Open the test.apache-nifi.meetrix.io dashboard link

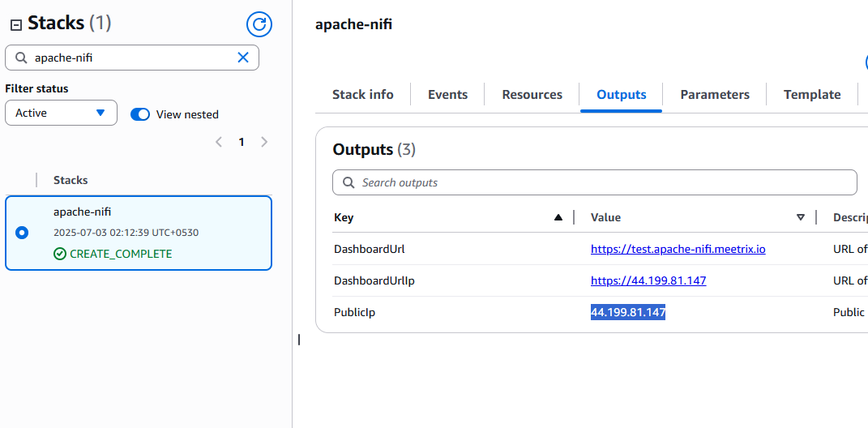coord(678,249)
